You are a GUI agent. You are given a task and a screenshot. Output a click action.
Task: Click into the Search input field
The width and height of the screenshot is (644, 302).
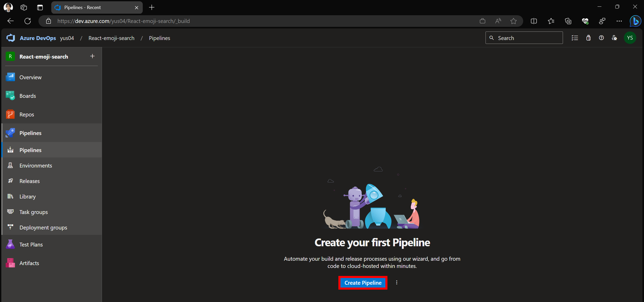point(528,38)
